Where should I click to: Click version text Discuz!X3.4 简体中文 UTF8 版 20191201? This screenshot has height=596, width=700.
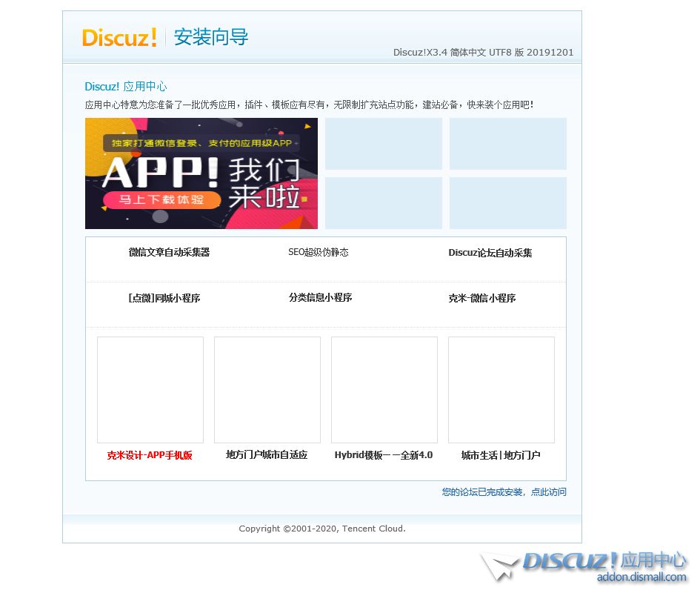click(483, 53)
